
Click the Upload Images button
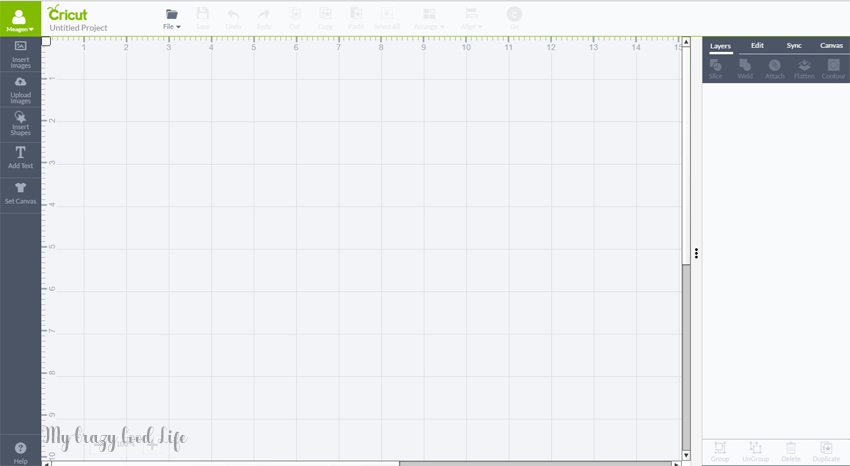pos(21,90)
